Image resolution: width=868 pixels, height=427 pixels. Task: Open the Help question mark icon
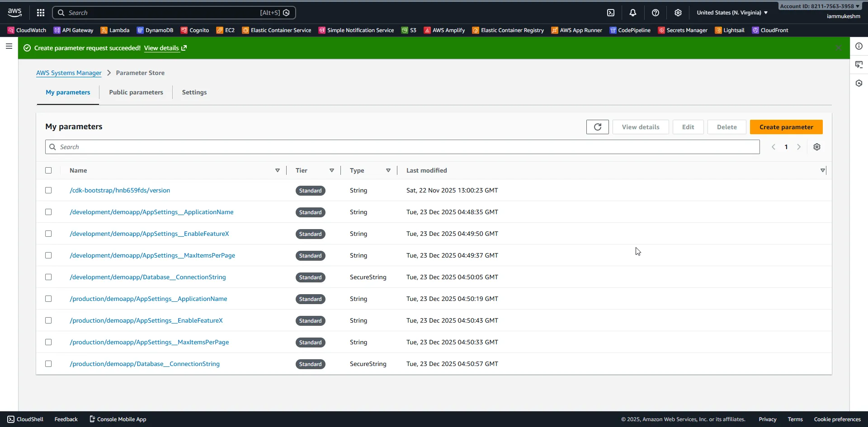656,12
